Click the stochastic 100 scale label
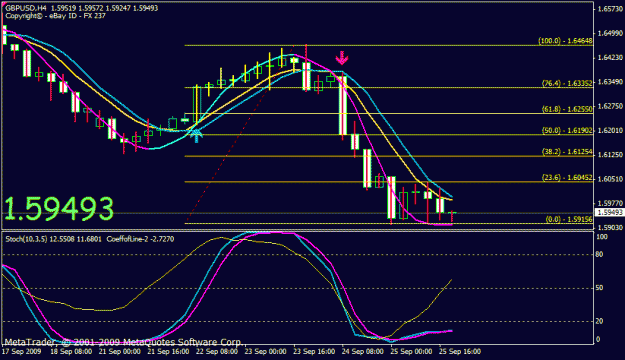The width and height of the screenshot is (625, 360). point(601,237)
